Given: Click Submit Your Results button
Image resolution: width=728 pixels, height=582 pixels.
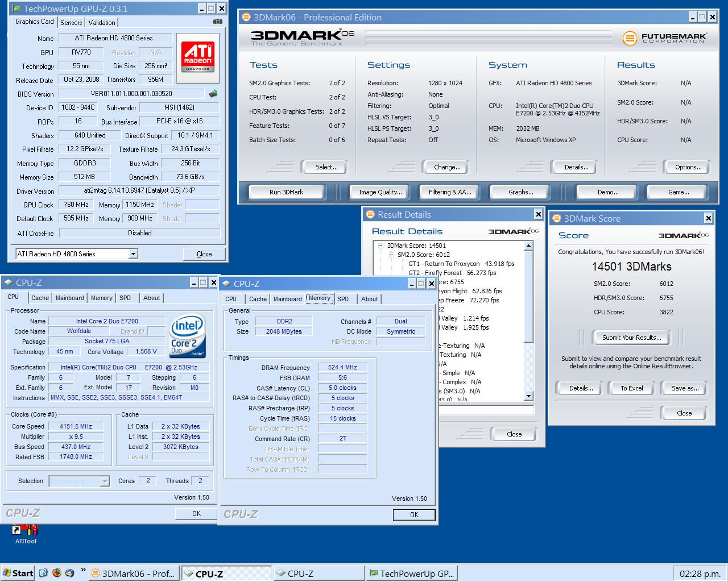Looking at the screenshot, I should (x=631, y=338).
